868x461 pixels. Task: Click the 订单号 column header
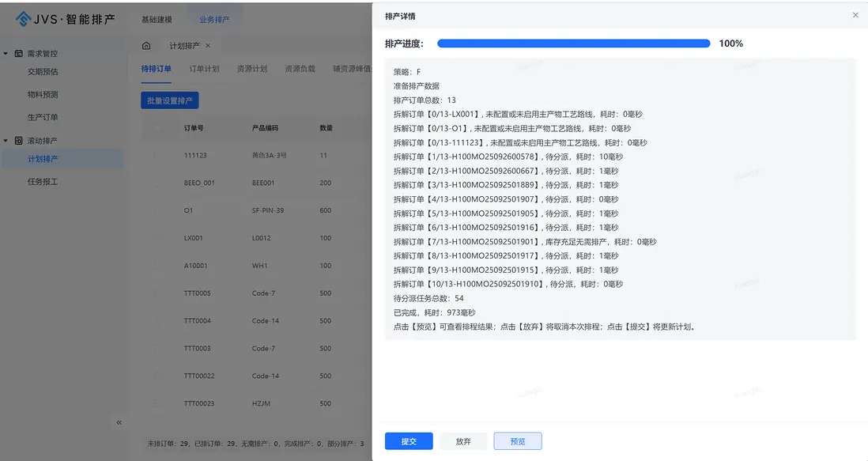coord(194,128)
